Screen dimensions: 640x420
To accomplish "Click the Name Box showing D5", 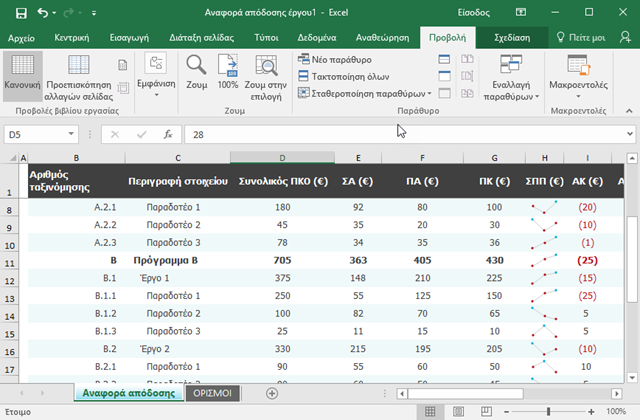I will (35, 135).
